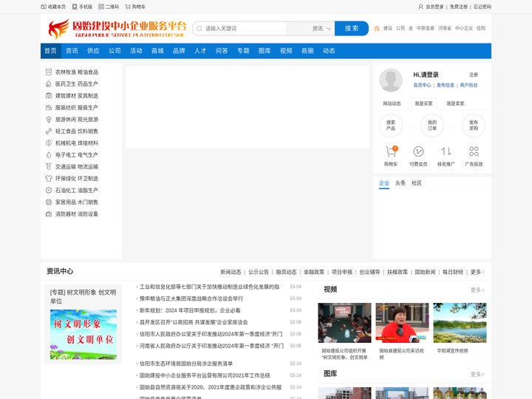Open 会员中心 link
This screenshot has width=532, height=399.
click(x=422, y=85)
